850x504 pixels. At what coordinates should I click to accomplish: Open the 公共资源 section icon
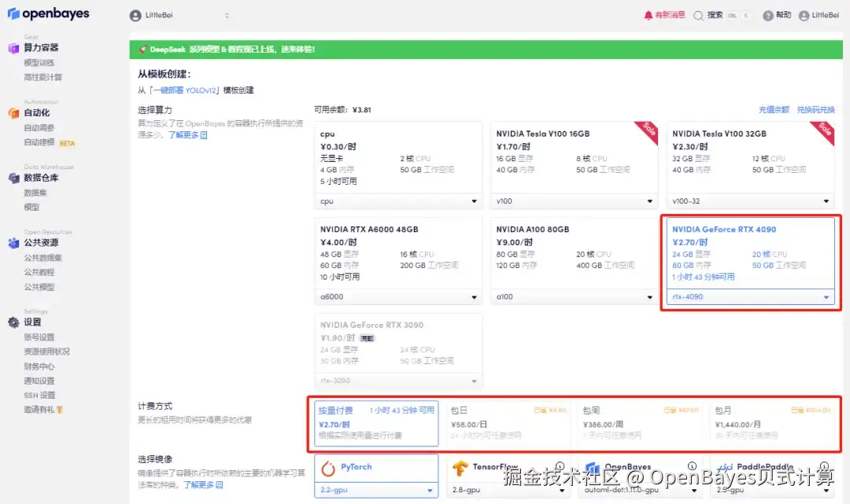pyautogui.click(x=13, y=243)
